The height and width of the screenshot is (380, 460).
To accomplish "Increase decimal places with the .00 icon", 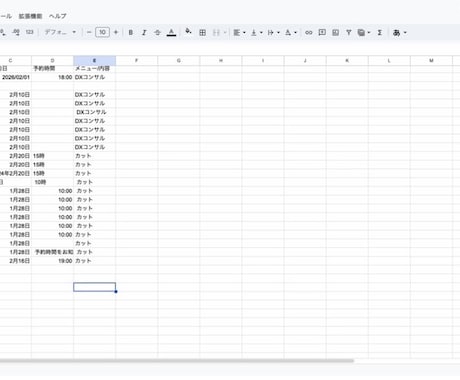I will (x=16, y=32).
